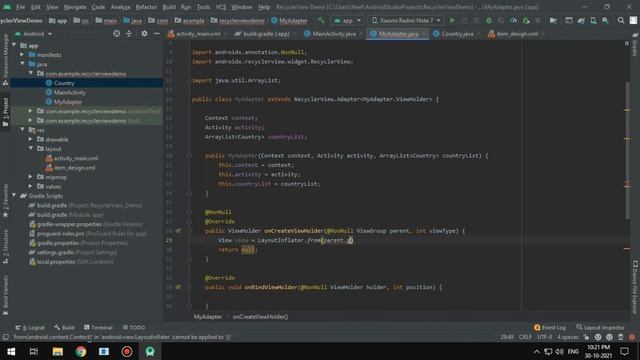Open File Explorer from the taskbar
640x360 pixels.
point(58,351)
